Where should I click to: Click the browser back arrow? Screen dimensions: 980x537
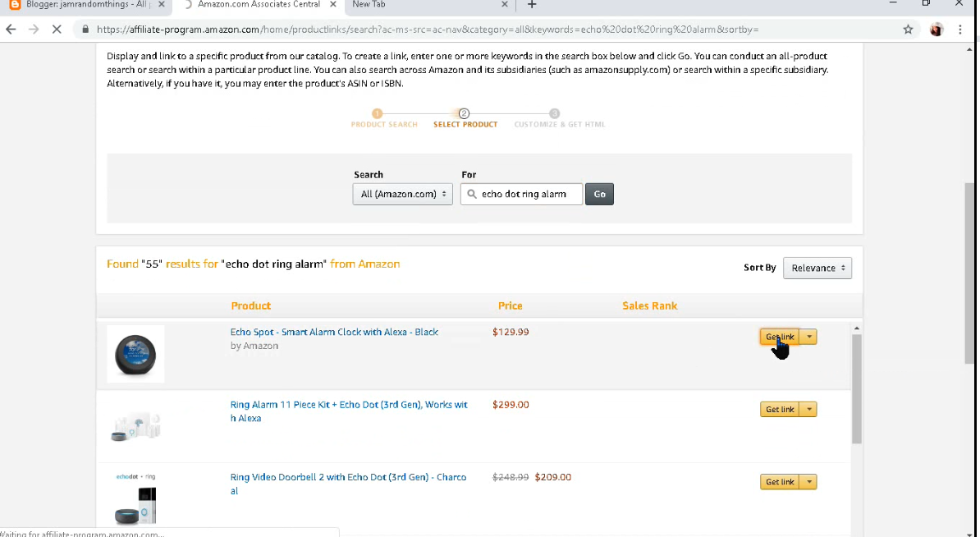click(11, 29)
